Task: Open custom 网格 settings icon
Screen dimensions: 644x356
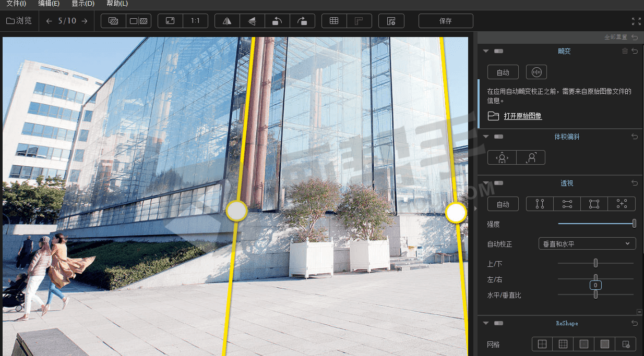Action: 626,344
